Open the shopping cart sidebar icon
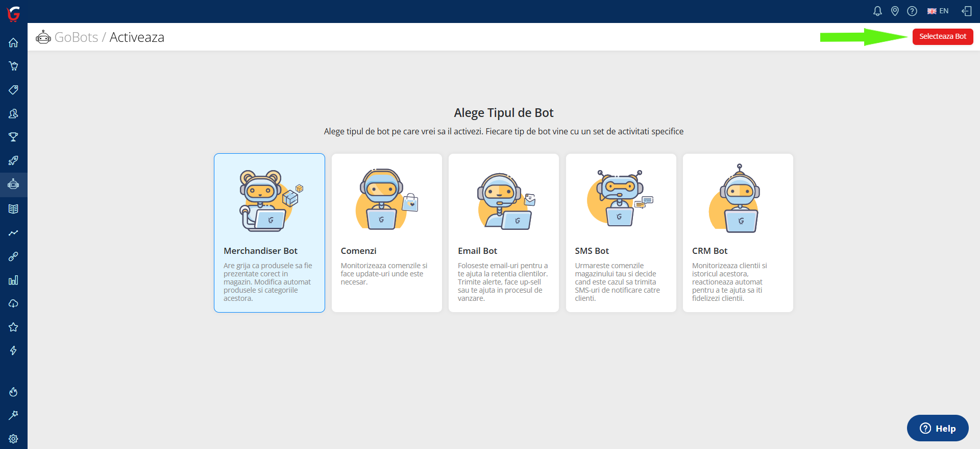 [13, 66]
